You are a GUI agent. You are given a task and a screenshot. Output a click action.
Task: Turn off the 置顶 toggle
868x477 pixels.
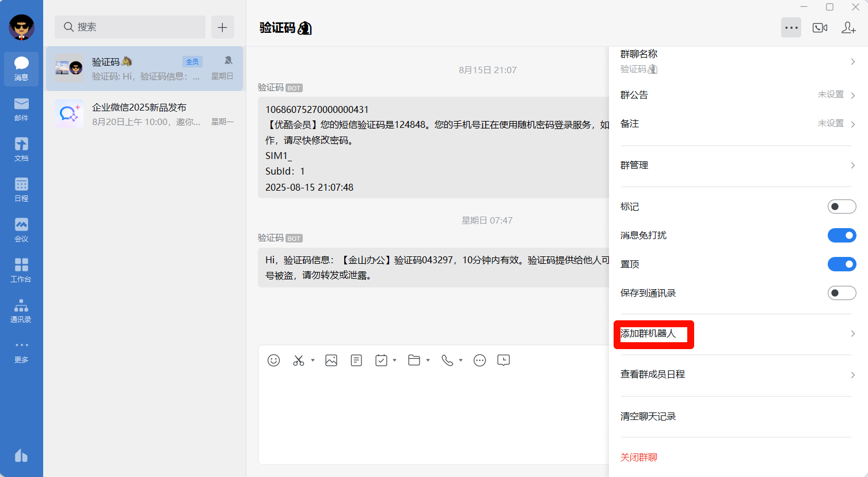coord(842,264)
